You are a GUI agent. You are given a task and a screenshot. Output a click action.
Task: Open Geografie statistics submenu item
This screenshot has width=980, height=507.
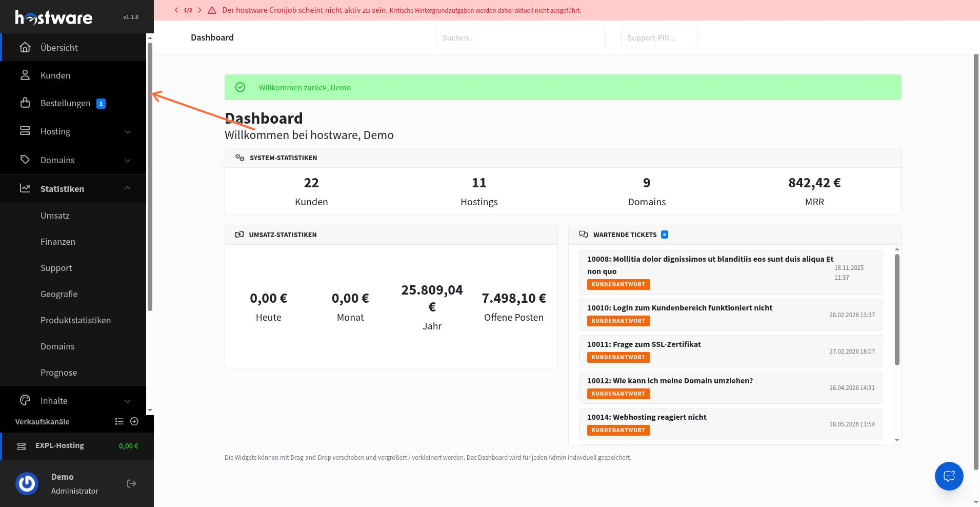(x=59, y=294)
